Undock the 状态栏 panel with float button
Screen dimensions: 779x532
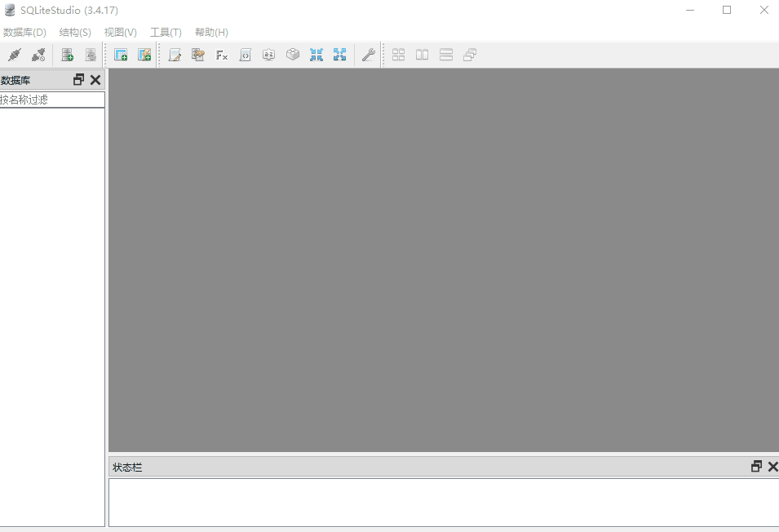click(x=756, y=467)
